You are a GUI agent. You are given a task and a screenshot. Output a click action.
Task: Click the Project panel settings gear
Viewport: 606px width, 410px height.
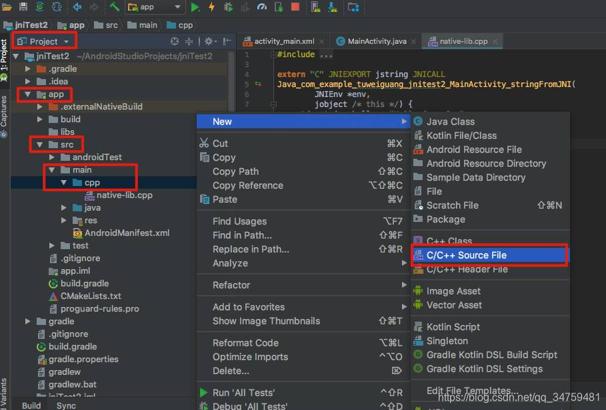(x=210, y=41)
